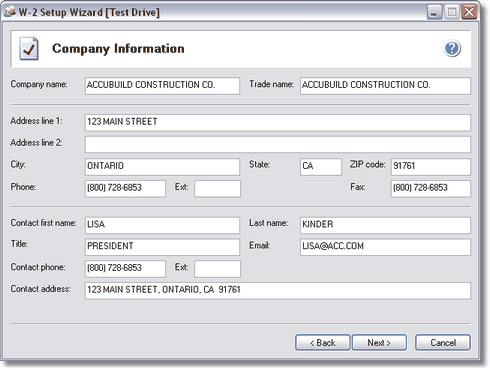
Task: Focus the Ext field beside Contact phone
Action: (217, 269)
